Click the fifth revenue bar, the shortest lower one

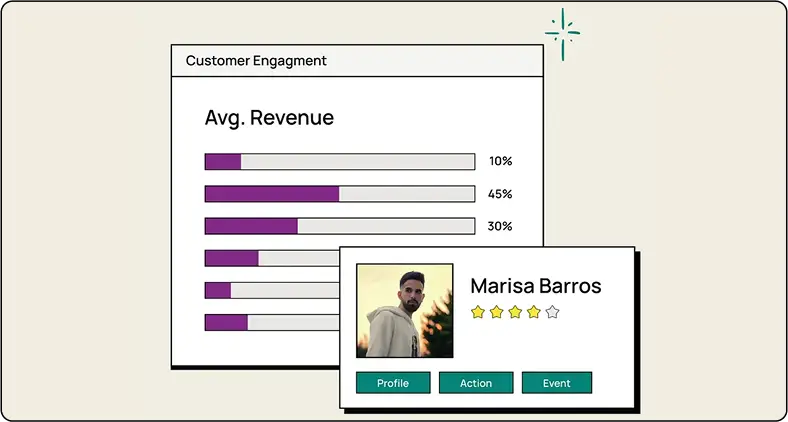pyautogui.click(x=272, y=290)
